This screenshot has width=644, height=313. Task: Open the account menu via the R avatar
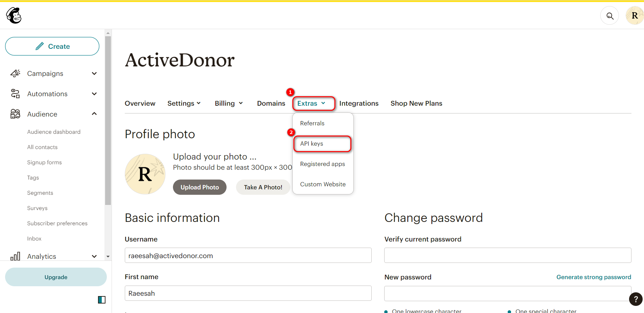pyautogui.click(x=635, y=16)
